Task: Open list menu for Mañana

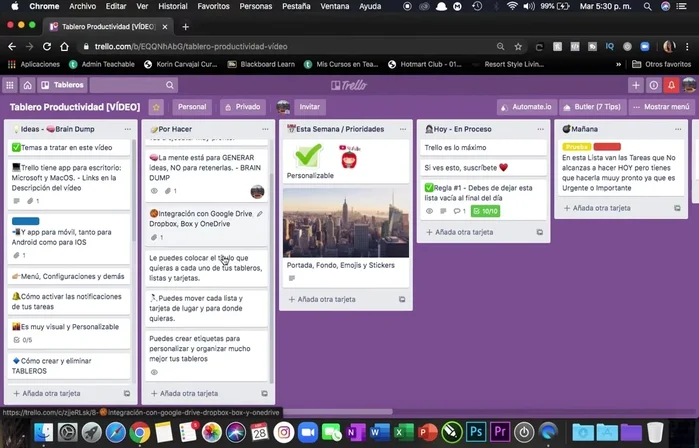Action: tap(678, 129)
